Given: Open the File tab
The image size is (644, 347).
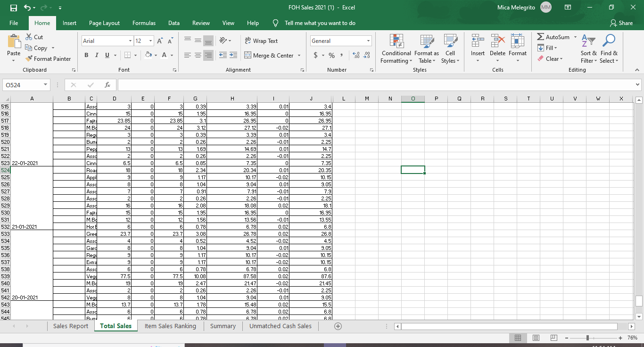Looking at the screenshot, I should (x=14, y=23).
